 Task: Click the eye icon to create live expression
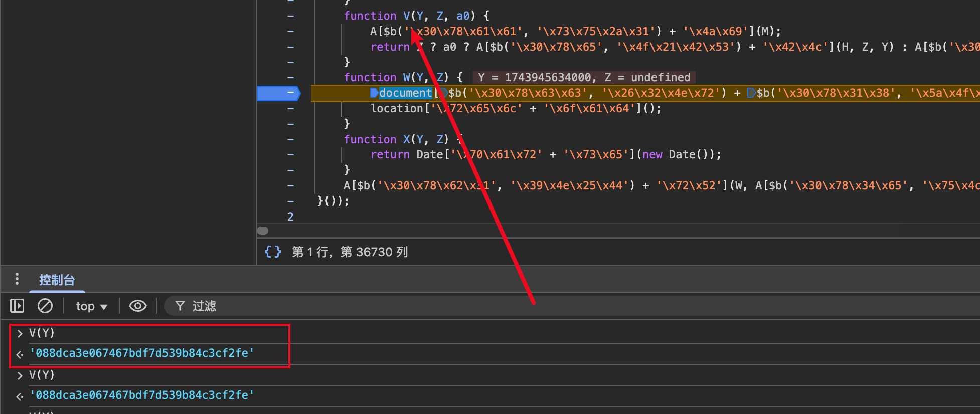137,306
